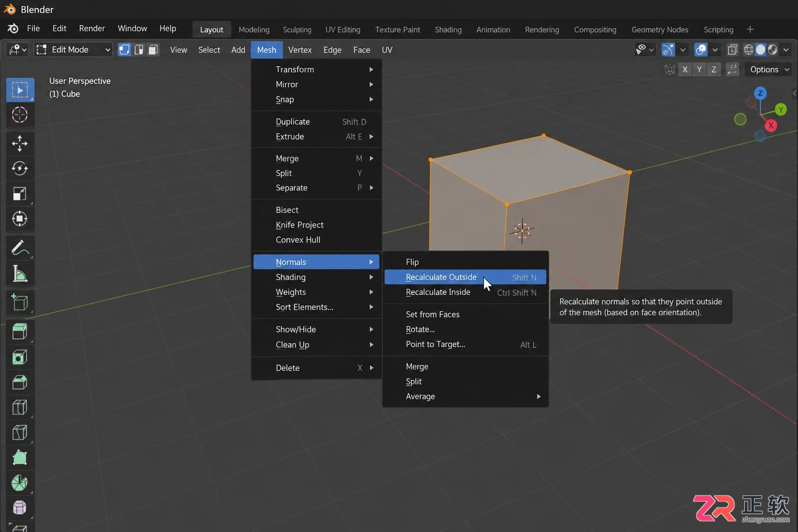
Task: Open the File menu
Action: (33, 28)
